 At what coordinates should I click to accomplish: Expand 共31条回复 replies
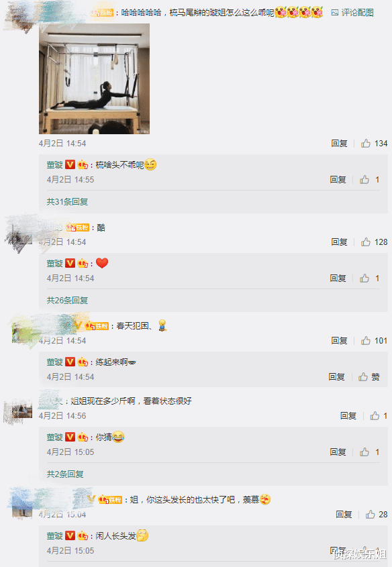tap(67, 202)
